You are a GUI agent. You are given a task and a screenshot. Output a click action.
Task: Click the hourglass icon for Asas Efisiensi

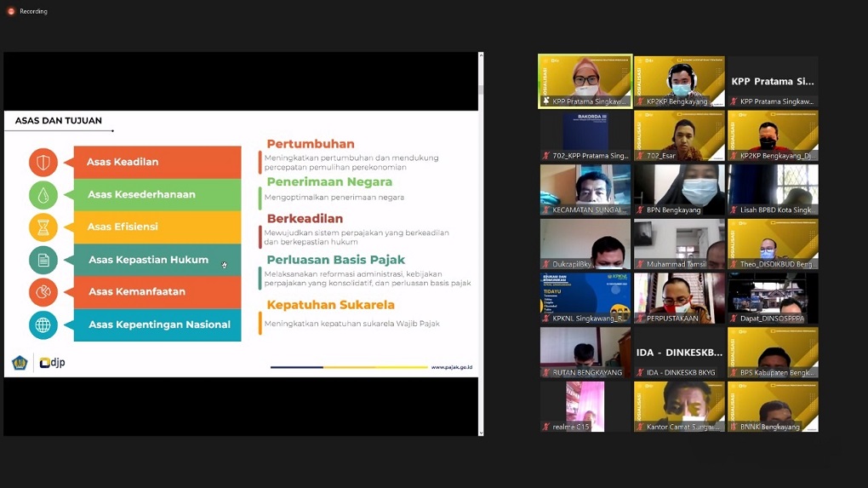(x=43, y=227)
